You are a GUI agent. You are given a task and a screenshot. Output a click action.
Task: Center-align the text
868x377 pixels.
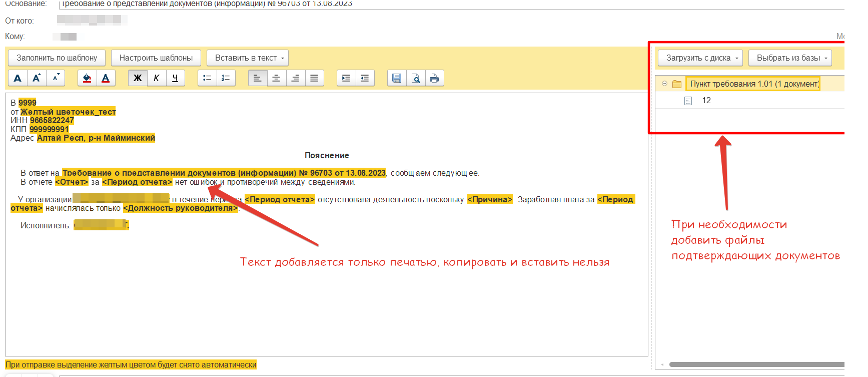pyautogui.click(x=276, y=78)
